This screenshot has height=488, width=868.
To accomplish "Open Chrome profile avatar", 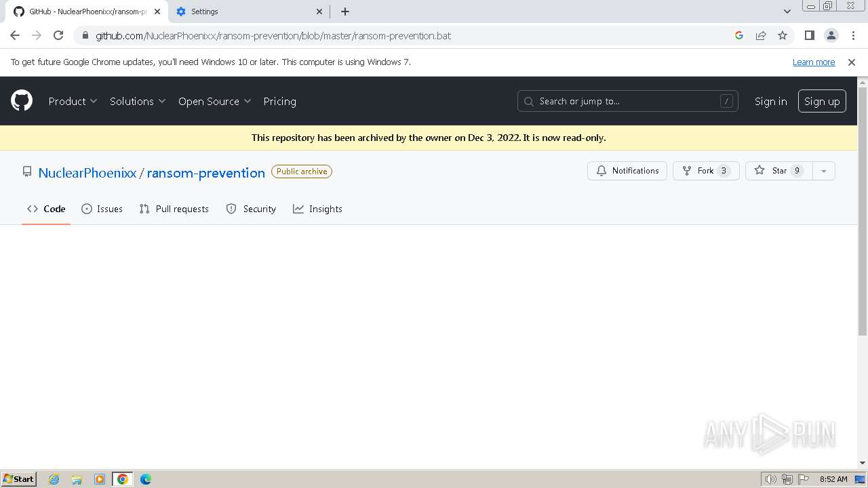I will tap(831, 35).
